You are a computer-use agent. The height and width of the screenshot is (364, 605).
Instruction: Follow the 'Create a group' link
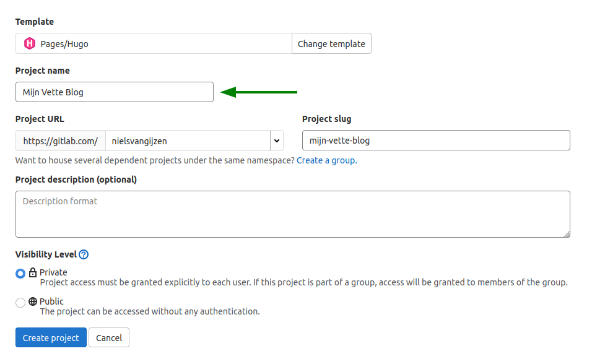pos(326,160)
